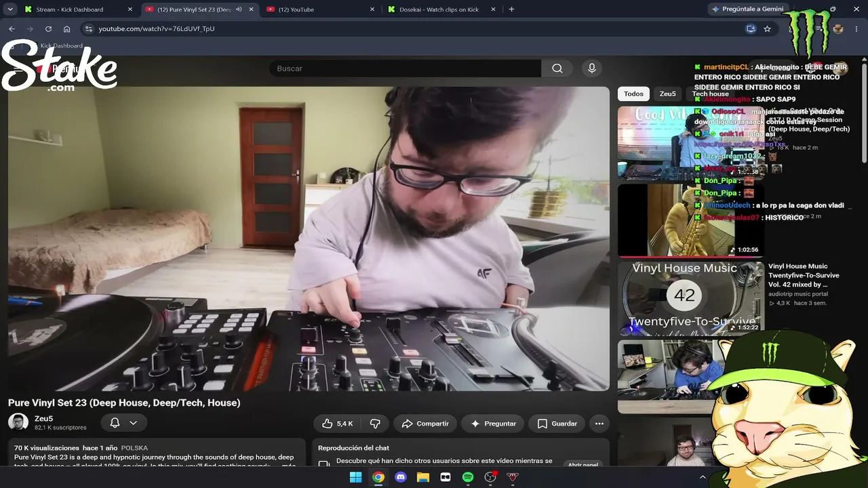Open Spotify from the taskbar
Screen dimensions: 868x488
coord(468,477)
